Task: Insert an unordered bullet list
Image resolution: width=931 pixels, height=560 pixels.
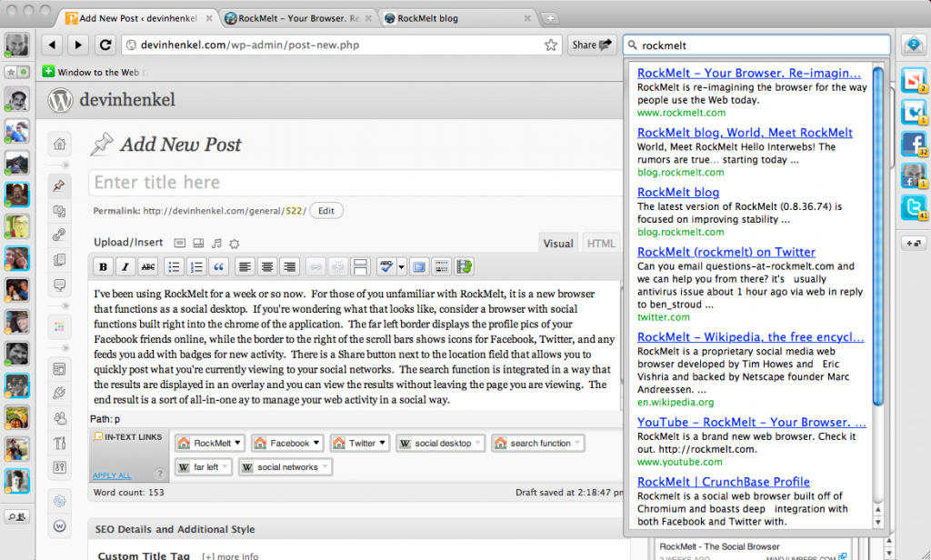Action: point(174,266)
